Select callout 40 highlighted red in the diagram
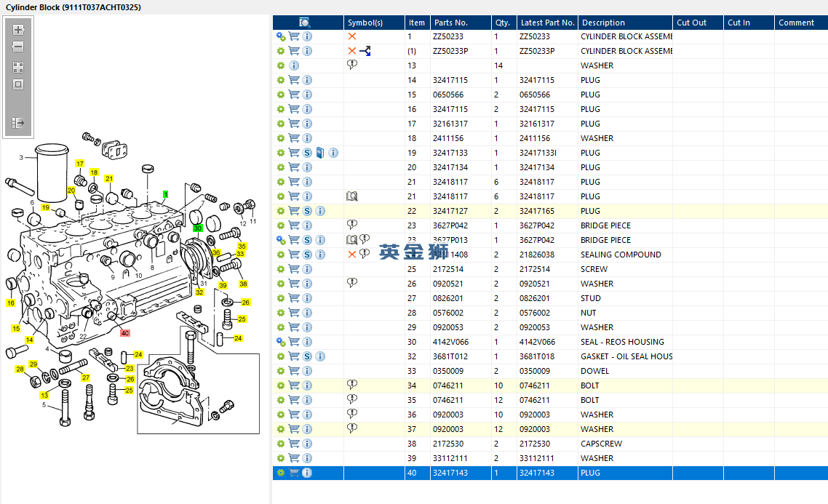This screenshot has height=504, width=828. (125, 333)
